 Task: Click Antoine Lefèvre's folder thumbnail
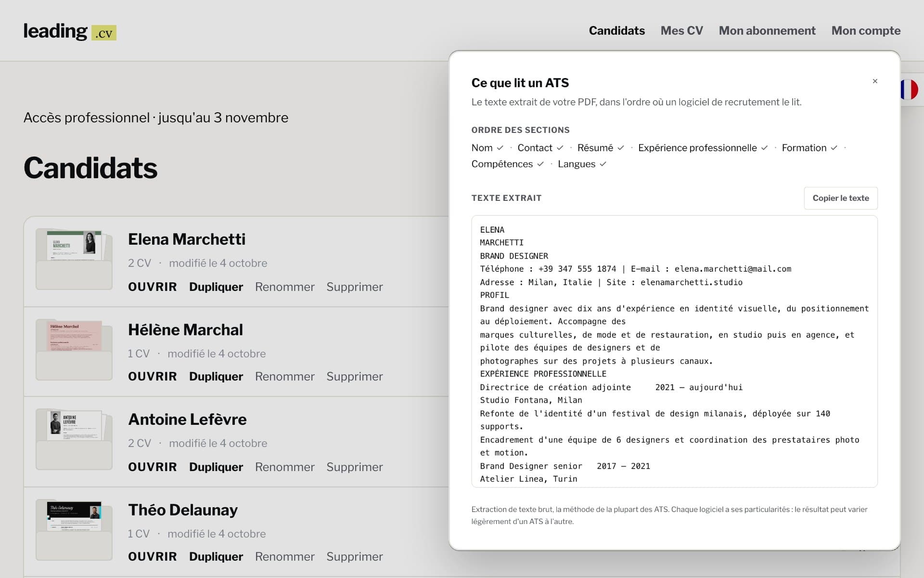pyautogui.click(x=74, y=439)
